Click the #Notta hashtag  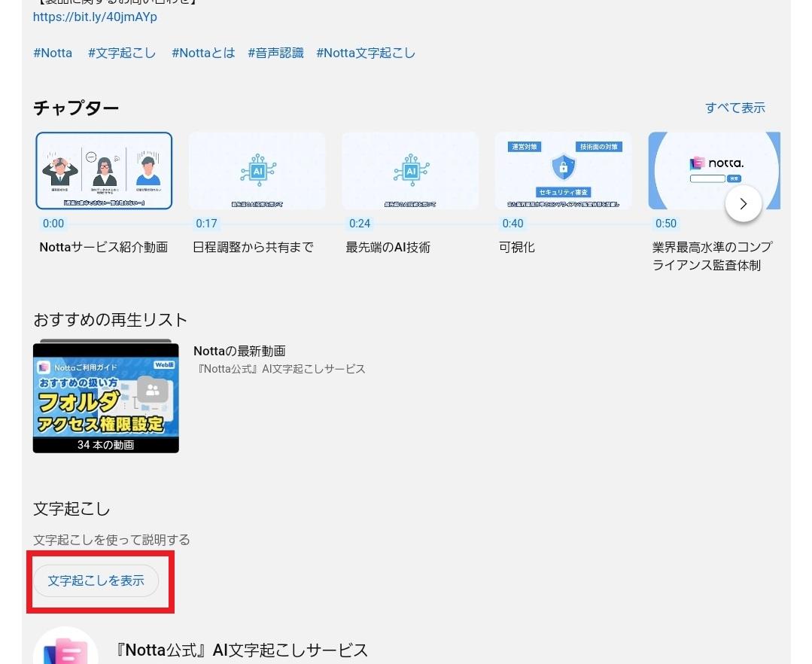coord(53,53)
